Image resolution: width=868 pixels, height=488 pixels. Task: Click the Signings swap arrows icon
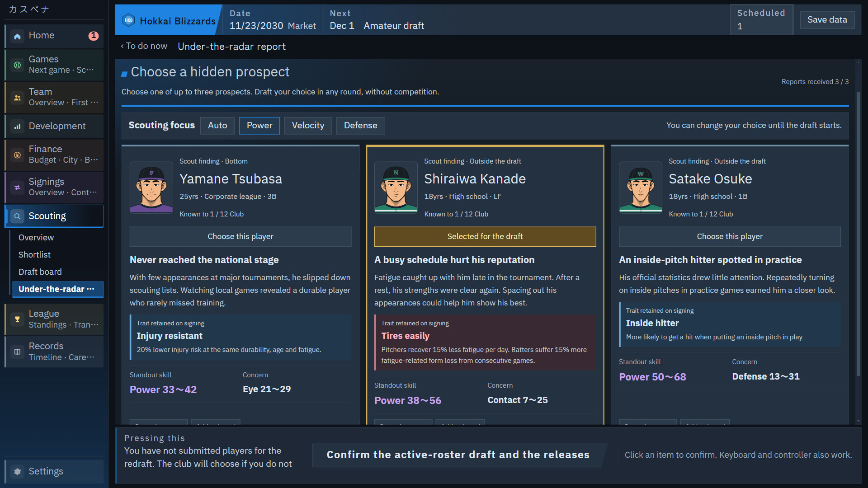17,188
